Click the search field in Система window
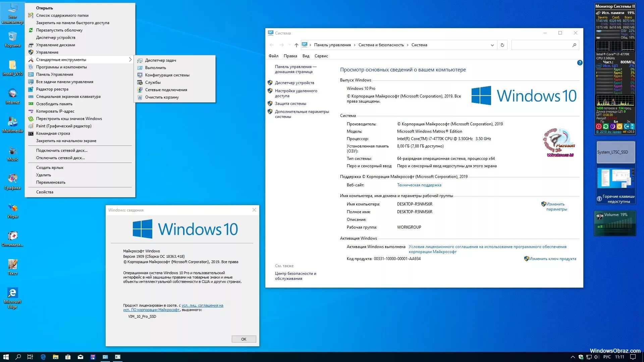Screen dimensions: 644x362 pyautogui.click(x=545, y=45)
